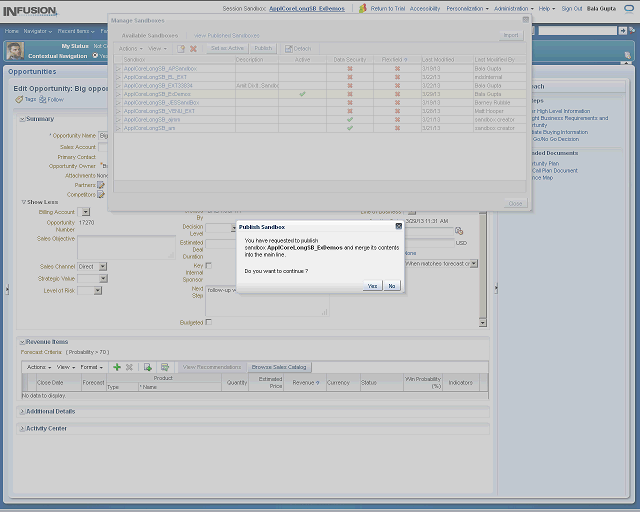
Task: Click the Competitors edit icon
Action: point(101,195)
